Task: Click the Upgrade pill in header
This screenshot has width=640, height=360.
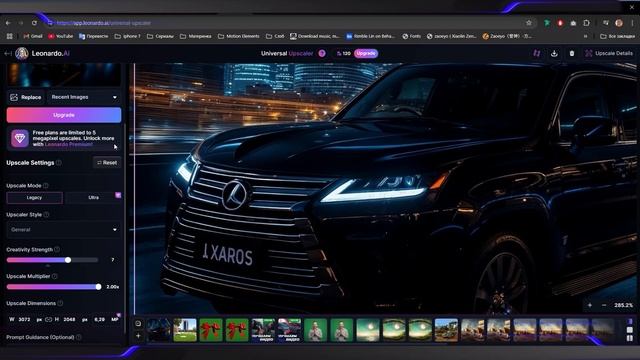Action: click(366, 53)
